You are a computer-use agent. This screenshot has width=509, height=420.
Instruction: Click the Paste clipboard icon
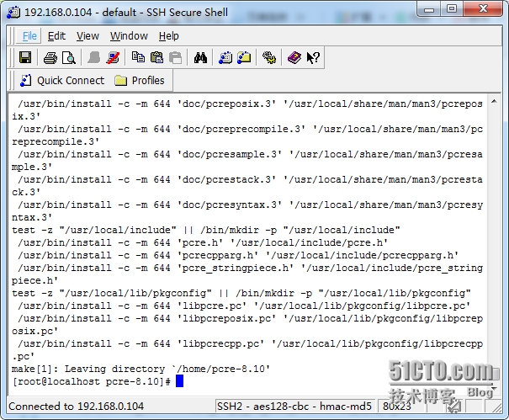[156, 58]
